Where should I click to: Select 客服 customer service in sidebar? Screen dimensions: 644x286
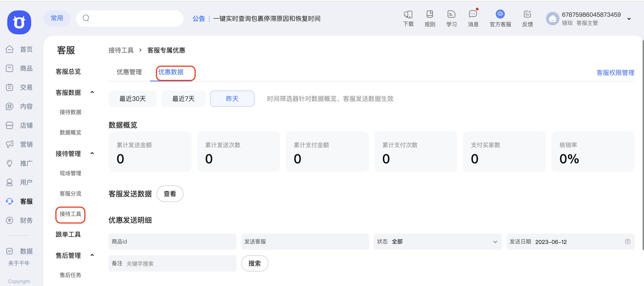pyautogui.click(x=19, y=201)
